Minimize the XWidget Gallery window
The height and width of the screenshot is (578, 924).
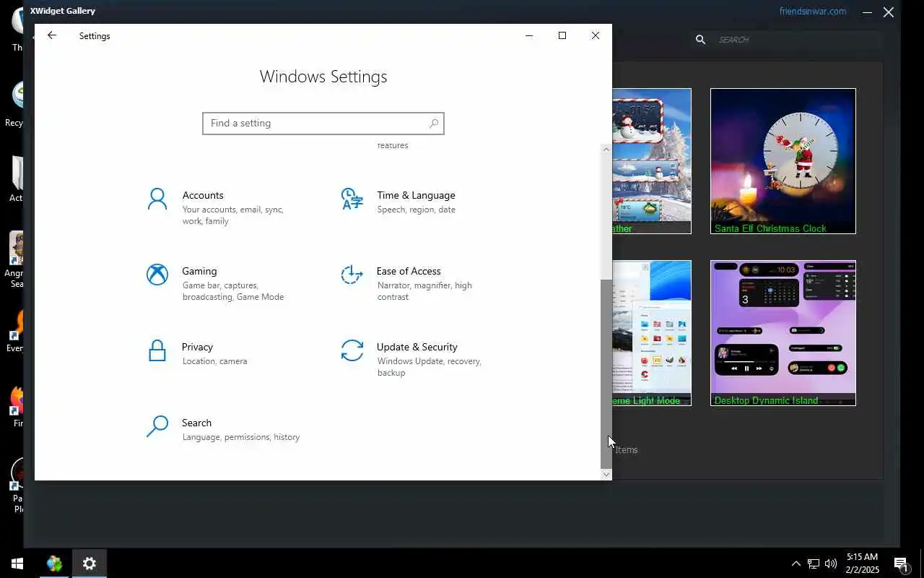pyautogui.click(x=867, y=12)
